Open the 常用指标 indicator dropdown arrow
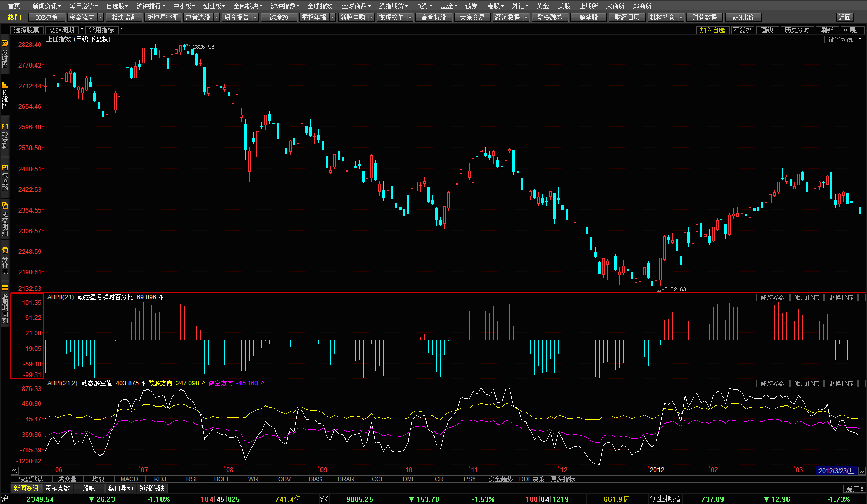This screenshot has height=504, width=867. coord(121,30)
